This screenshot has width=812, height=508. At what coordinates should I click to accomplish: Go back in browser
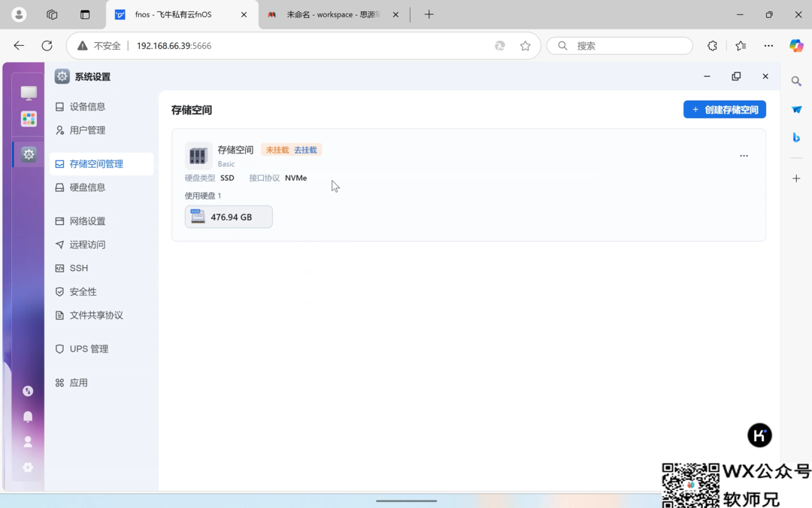[19, 46]
